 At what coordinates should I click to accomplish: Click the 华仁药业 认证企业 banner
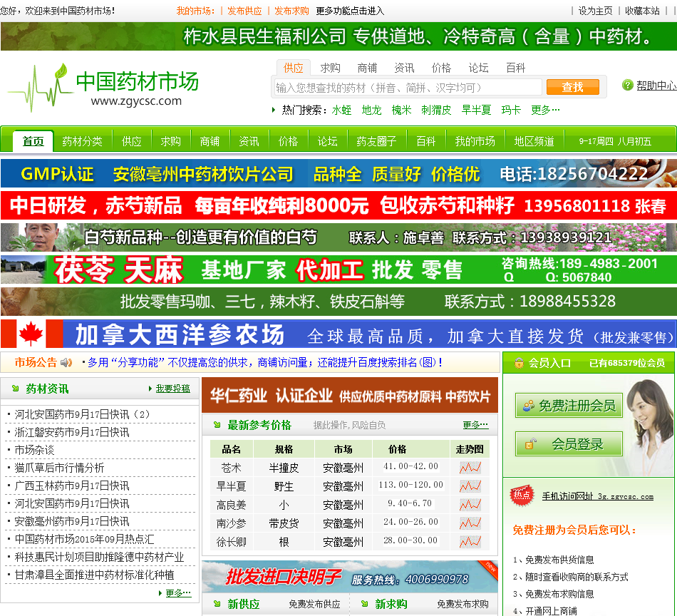(x=350, y=395)
